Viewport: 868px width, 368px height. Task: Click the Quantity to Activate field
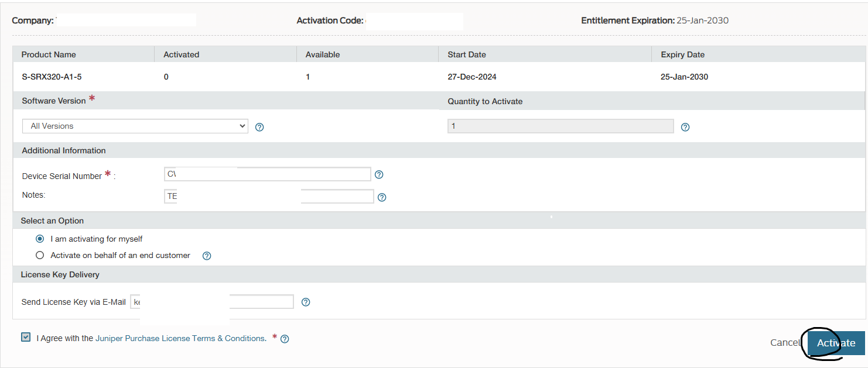tap(561, 126)
